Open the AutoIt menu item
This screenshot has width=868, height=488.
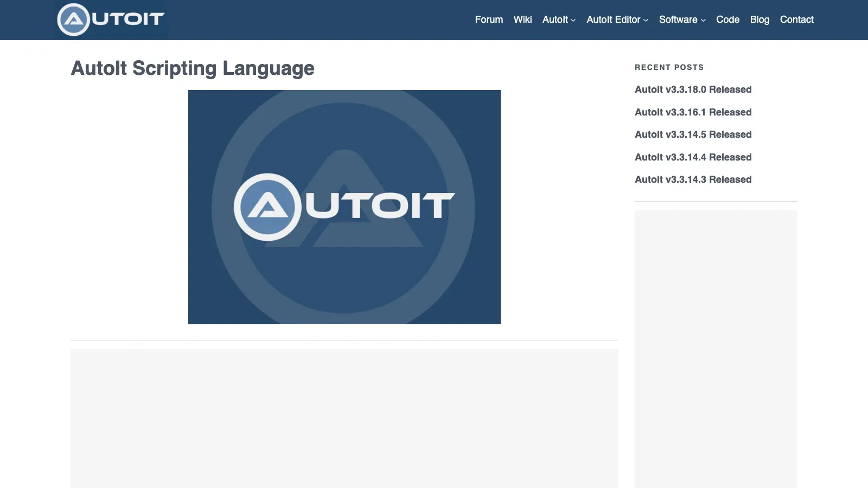(x=555, y=20)
